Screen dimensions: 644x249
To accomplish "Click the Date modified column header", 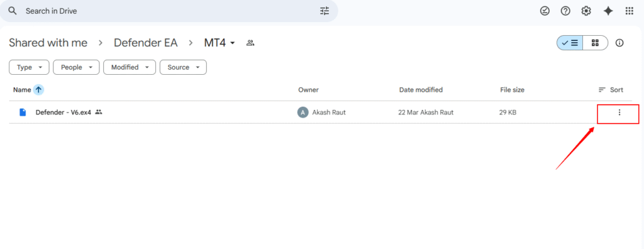I will point(421,89).
